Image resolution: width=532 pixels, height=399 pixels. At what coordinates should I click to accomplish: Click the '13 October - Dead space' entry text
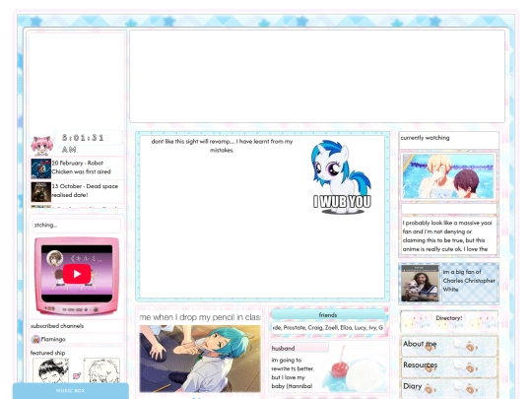(x=85, y=190)
